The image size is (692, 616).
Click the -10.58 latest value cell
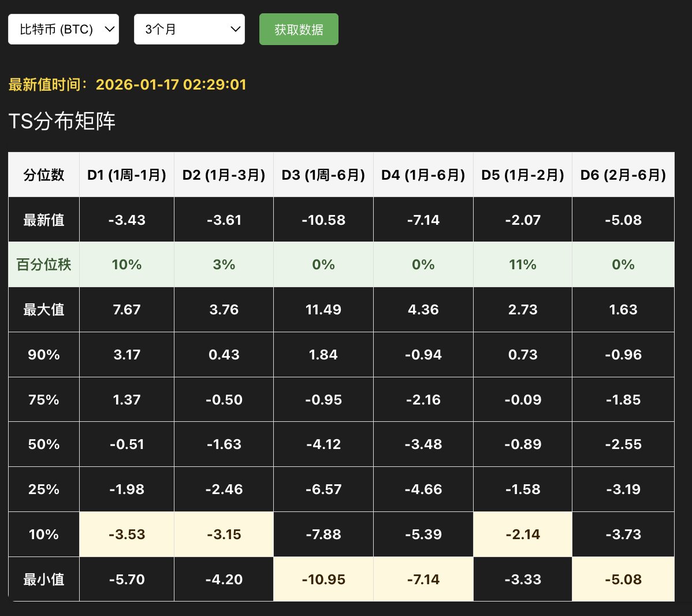click(x=323, y=220)
